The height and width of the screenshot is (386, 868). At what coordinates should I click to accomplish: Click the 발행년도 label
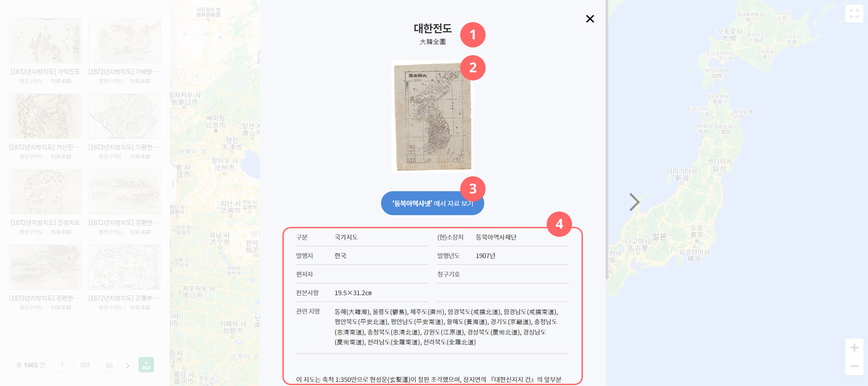(448, 256)
